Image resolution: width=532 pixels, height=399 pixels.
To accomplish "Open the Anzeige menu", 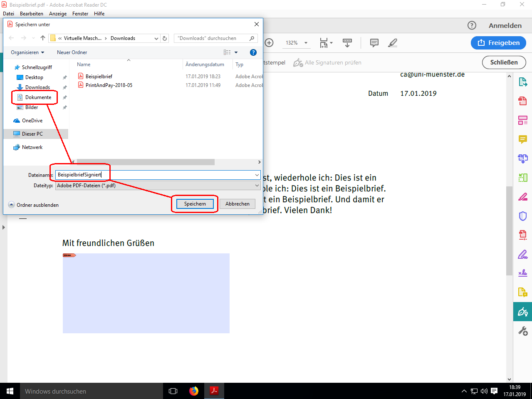I will click(x=58, y=14).
